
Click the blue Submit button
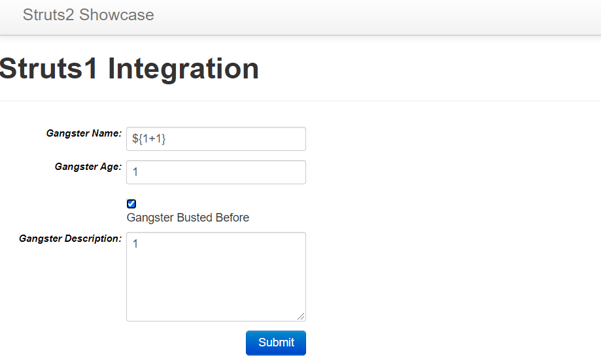tap(276, 343)
